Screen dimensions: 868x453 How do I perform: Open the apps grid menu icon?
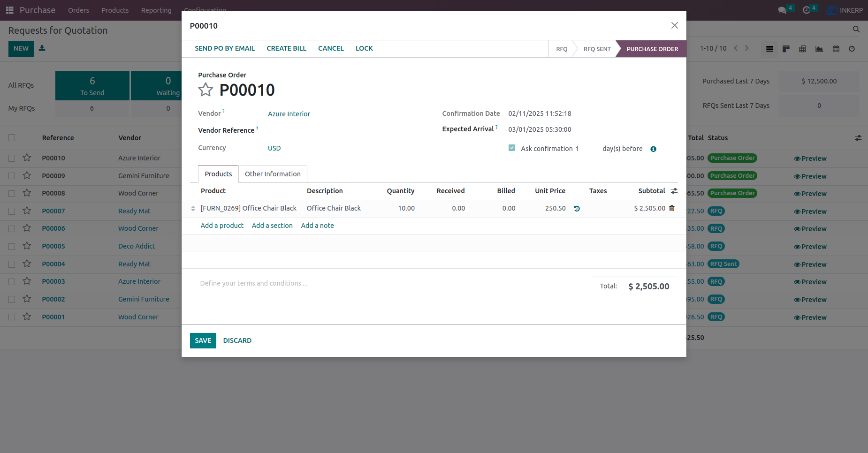[x=9, y=10]
